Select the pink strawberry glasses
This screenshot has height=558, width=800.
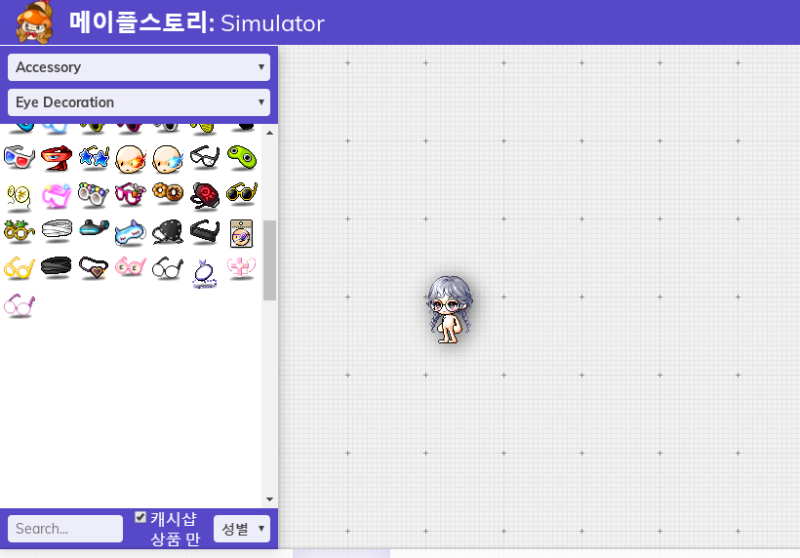(131, 195)
